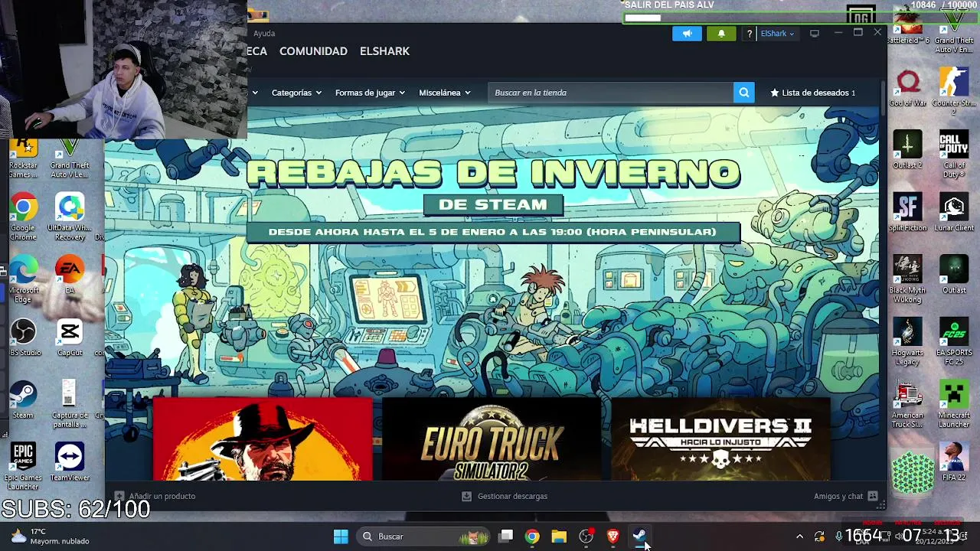Launch CapCut desktop shortcut
The width and height of the screenshot is (980, 551).
tap(70, 338)
